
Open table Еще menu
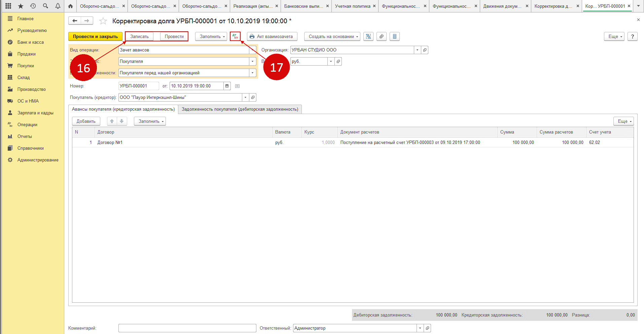[x=623, y=121]
